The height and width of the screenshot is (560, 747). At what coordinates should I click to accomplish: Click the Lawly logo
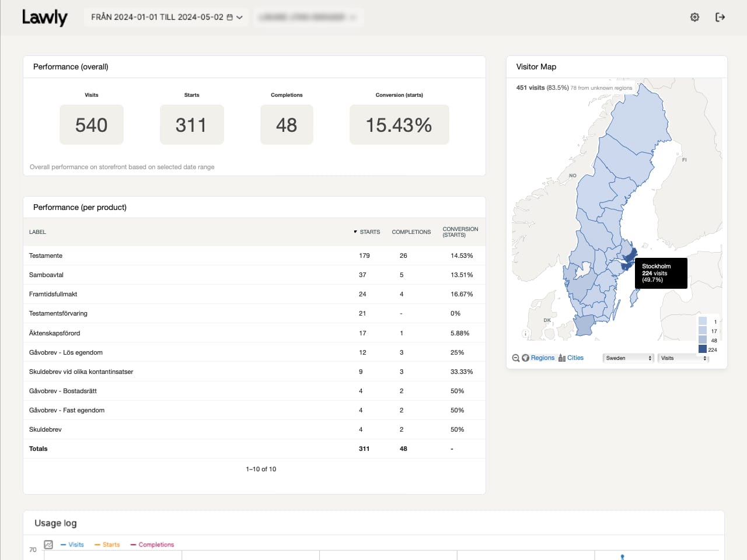[45, 17]
